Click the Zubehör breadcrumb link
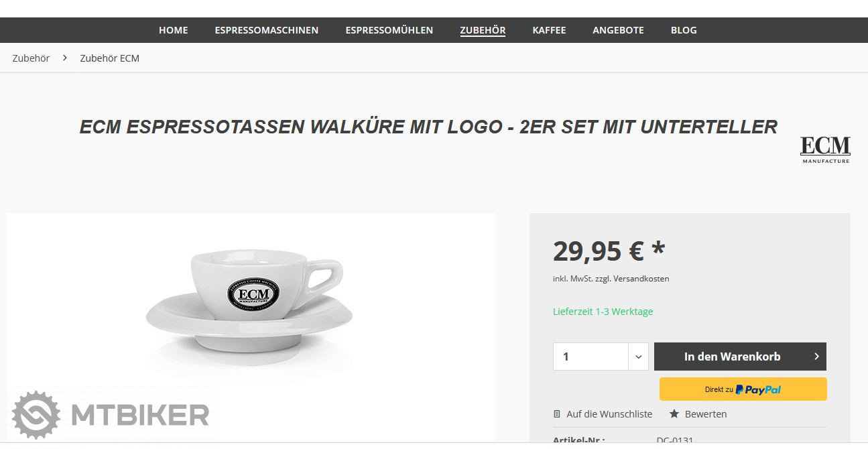The width and height of the screenshot is (868, 449). point(31,58)
